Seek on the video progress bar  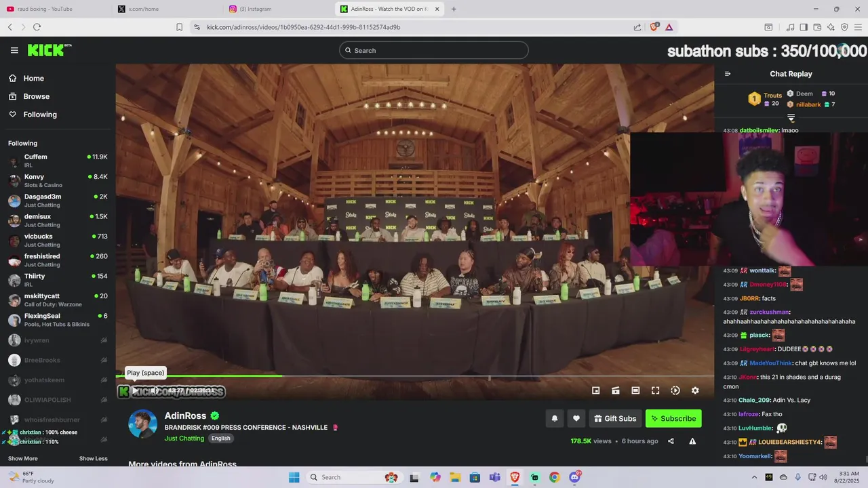point(414,375)
